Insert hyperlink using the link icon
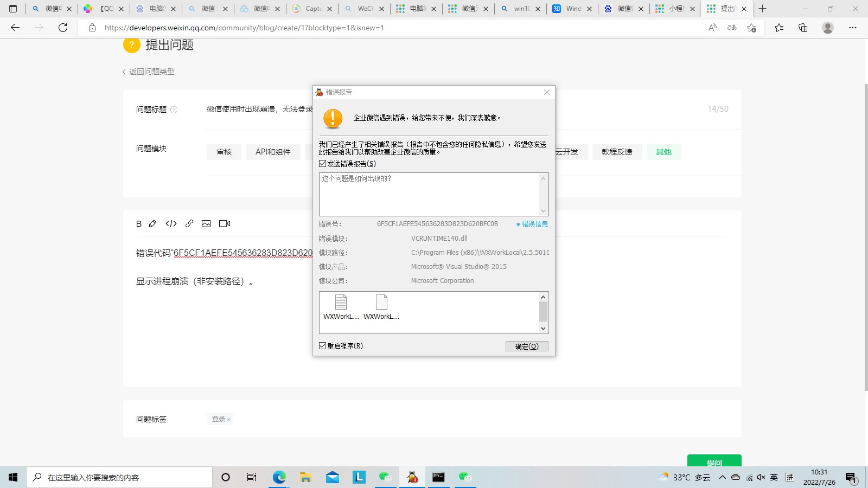868x488 pixels. pyautogui.click(x=189, y=223)
